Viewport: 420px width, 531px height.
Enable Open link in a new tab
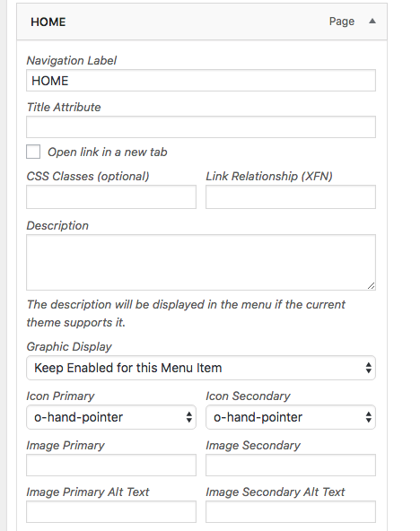33,152
